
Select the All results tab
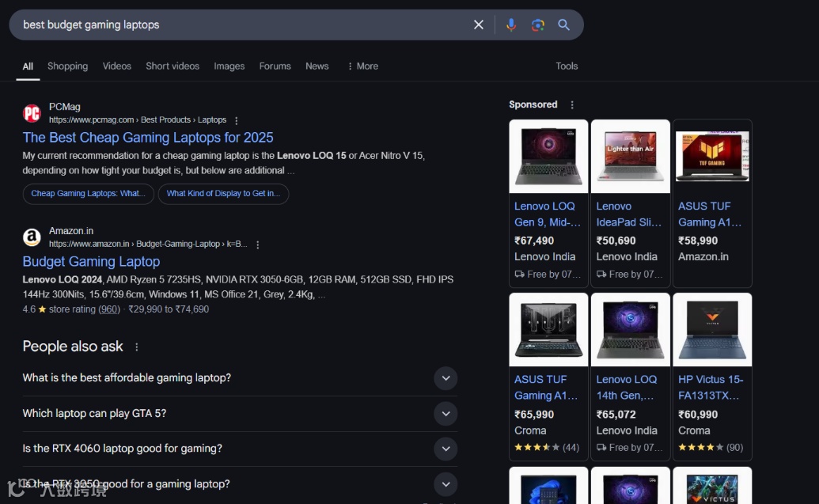28,66
